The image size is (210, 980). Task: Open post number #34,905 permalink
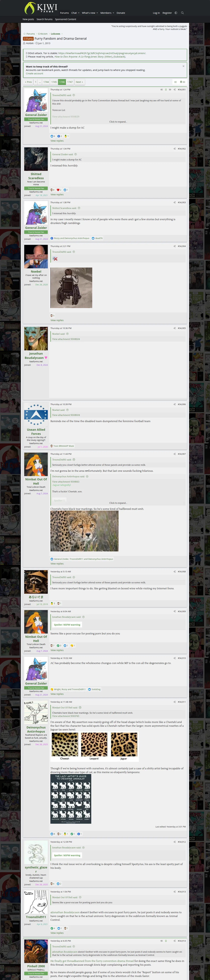[x=182, y=328]
